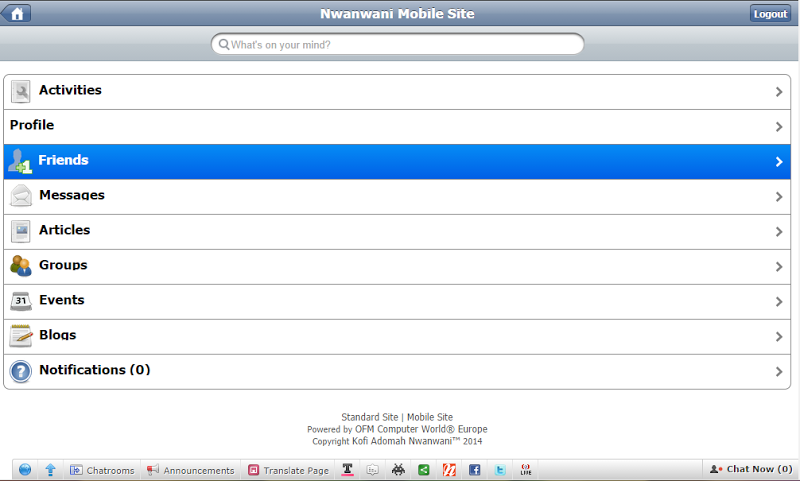Image resolution: width=800 pixels, height=481 pixels.
Task: Expand the Notifications chevron arrow
Action: pyautogui.click(x=779, y=372)
